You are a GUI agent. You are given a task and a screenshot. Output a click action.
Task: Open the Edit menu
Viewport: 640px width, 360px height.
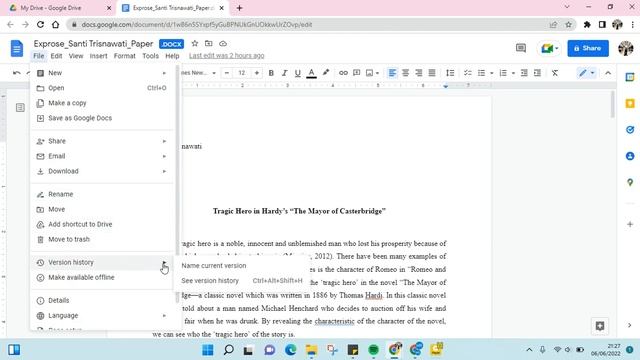click(56, 56)
